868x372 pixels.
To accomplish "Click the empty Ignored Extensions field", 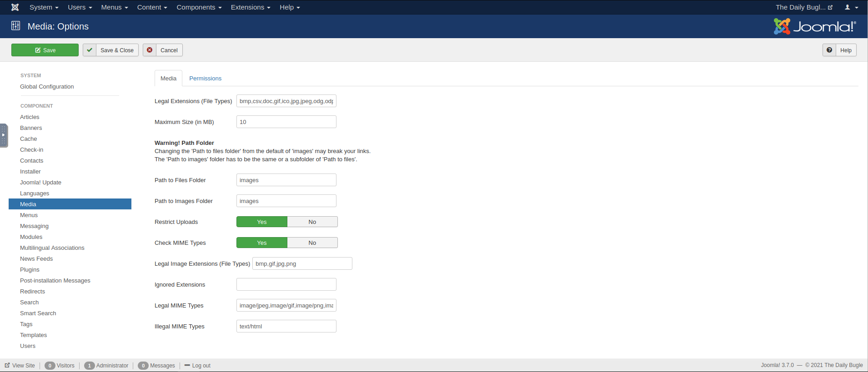I will 286,284.
